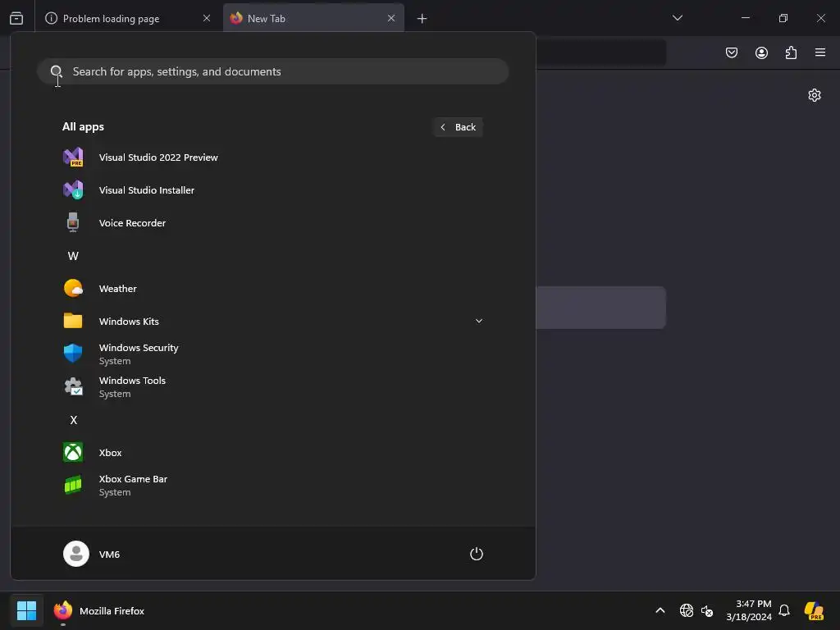Click the W letter group header
This screenshot has height=630, width=840.
click(73, 256)
